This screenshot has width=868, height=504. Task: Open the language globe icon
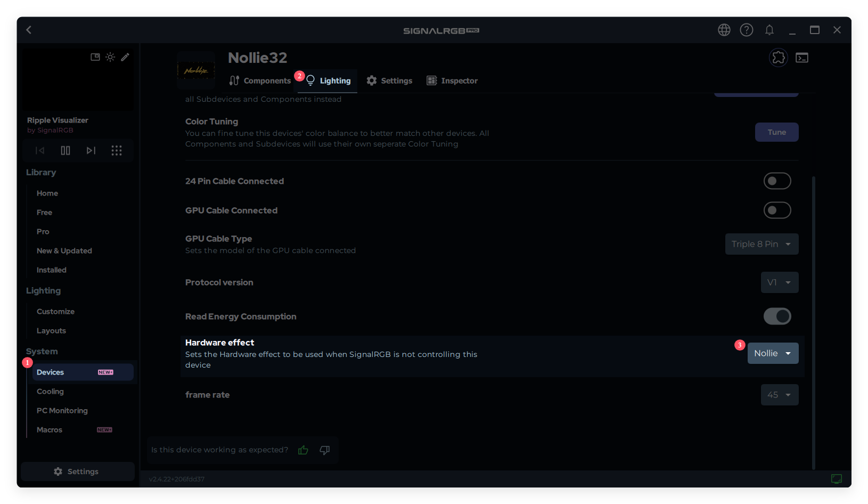(724, 30)
